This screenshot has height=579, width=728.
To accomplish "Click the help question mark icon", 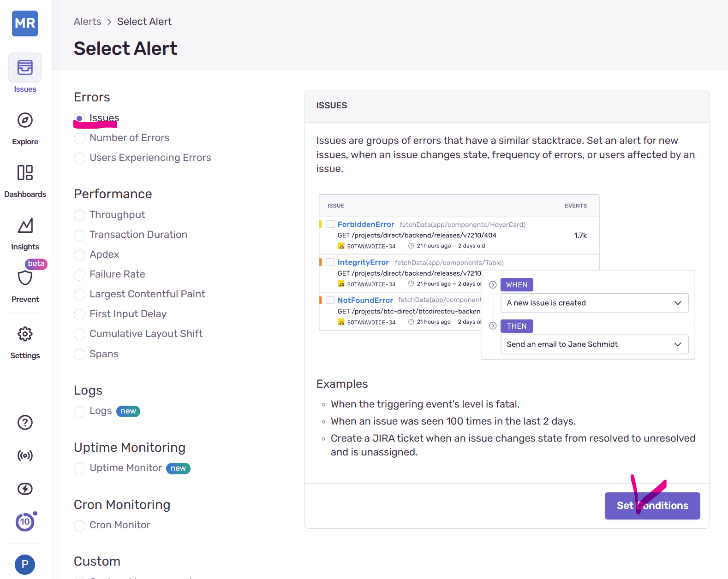I will click(25, 422).
